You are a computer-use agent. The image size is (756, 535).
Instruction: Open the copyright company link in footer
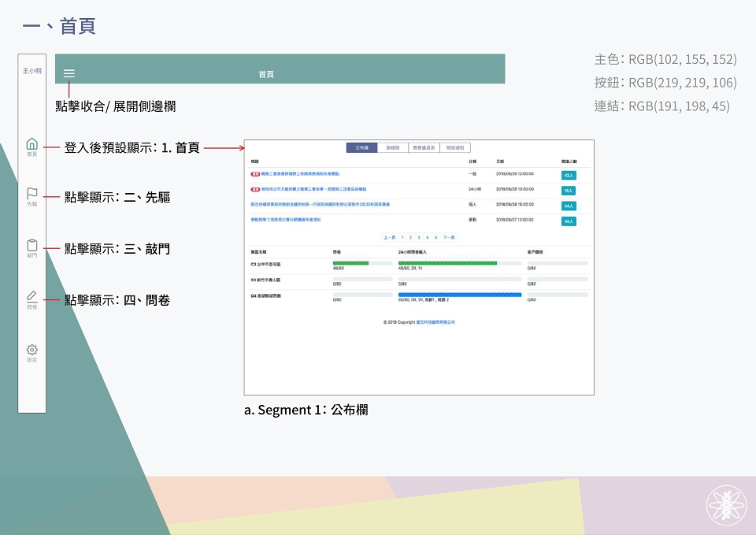pyautogui.click(x=435, y=322)
